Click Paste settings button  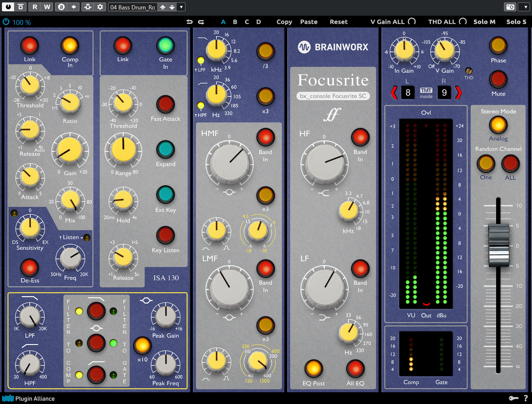pos(309,22)
